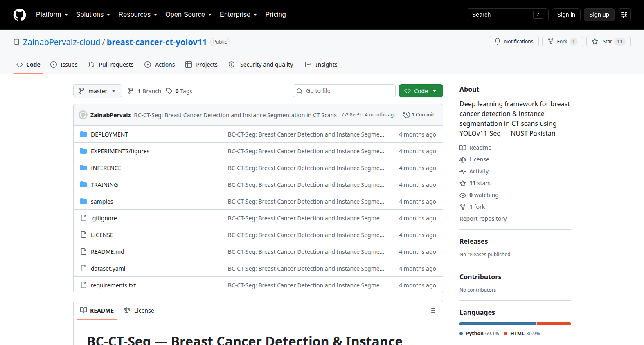Viewport: 644px width, 345px height.
Task: Click the Search input in header
Action: pyautogui.click(x=507, y=15)
